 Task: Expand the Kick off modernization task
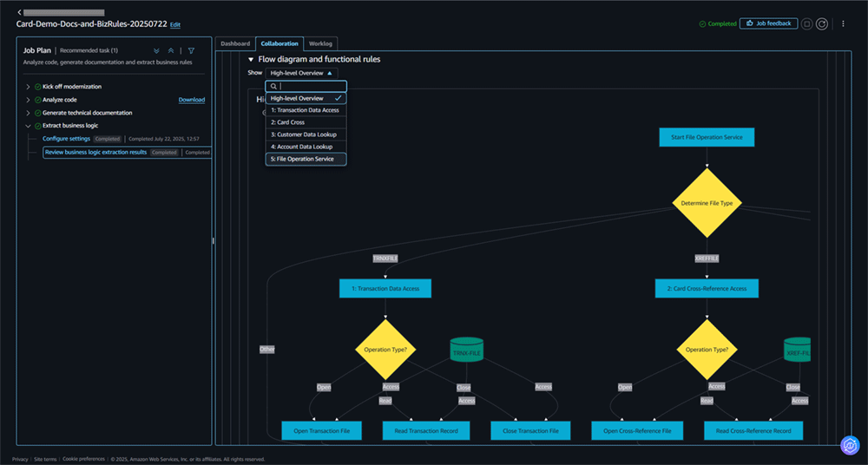[28, 87]
